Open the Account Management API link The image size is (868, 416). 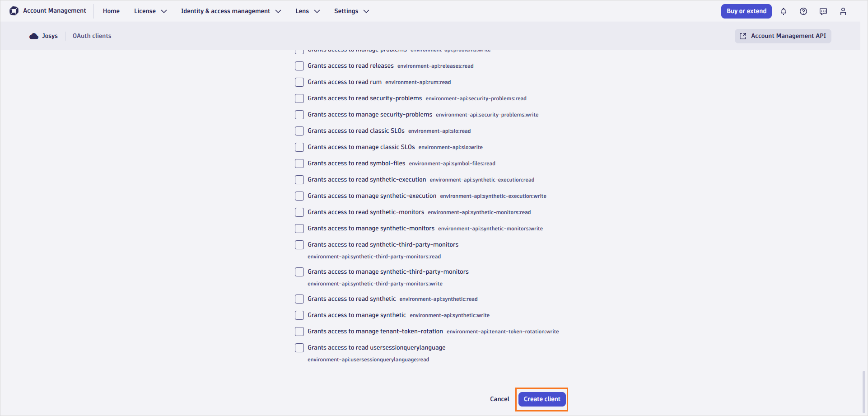click(x=783, y=36)
